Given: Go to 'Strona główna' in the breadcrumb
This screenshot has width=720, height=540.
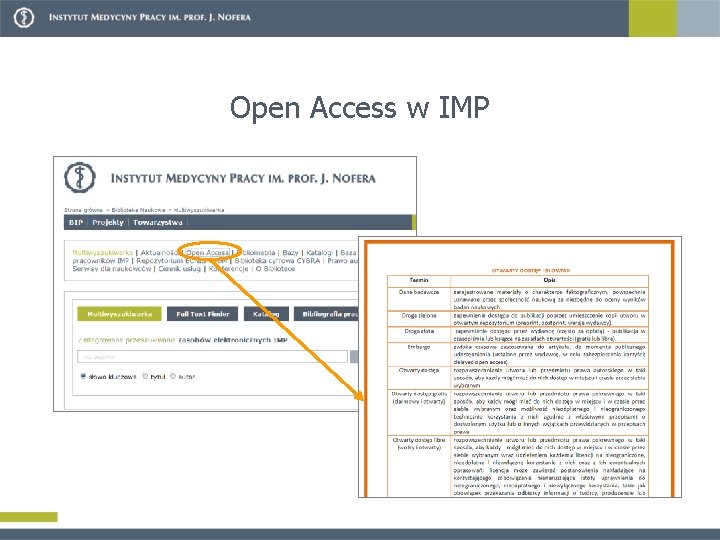Looking at the screenshot, I should [83, 210].
